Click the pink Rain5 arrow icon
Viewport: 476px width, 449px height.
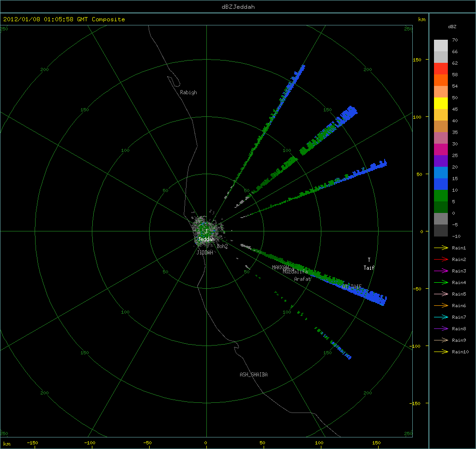[x=441, y=294]
